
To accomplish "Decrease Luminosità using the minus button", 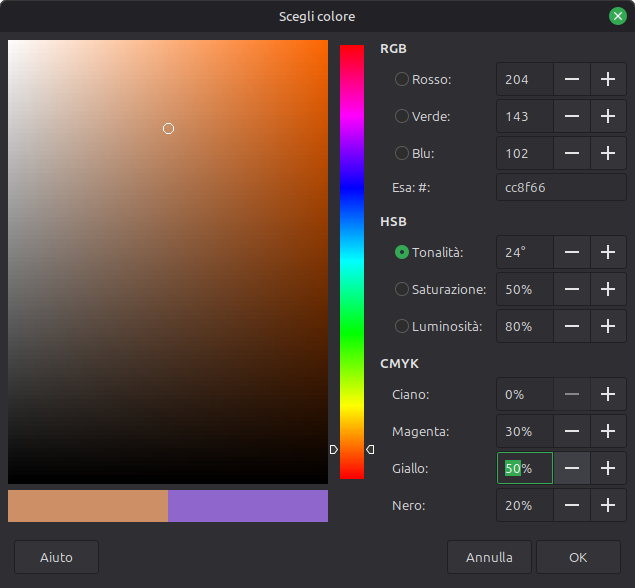I will point(572,326).
